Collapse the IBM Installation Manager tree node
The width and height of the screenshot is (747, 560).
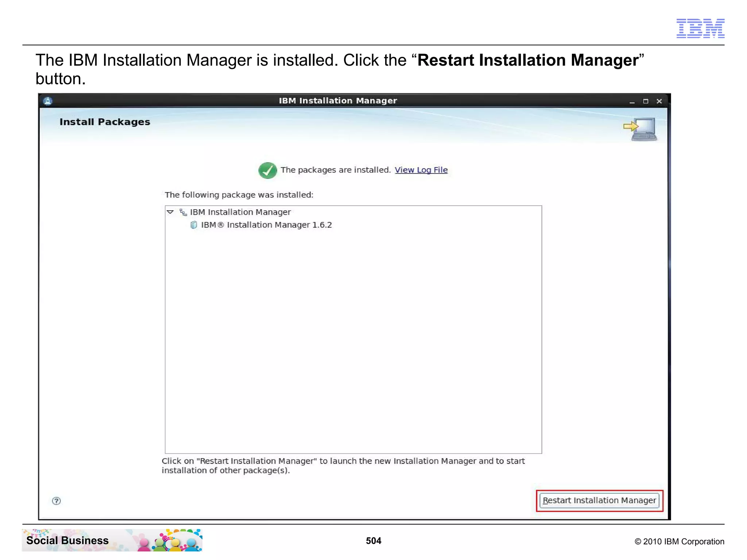click(x=170, y=212)
